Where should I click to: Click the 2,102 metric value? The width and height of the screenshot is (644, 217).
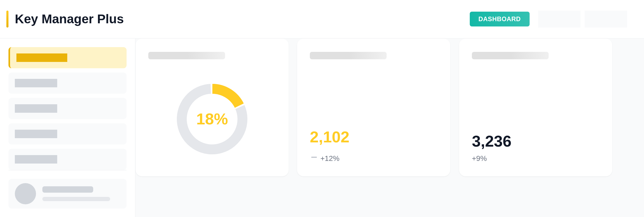[329, 137]
